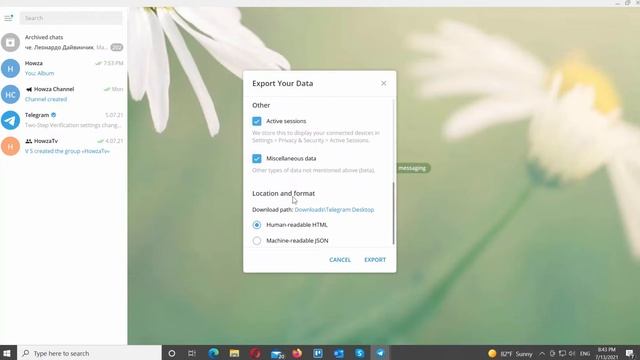This screenshot has height=360, width=640.
Task: Click the HowzaTv group avatar
Action: pos(10,146)
